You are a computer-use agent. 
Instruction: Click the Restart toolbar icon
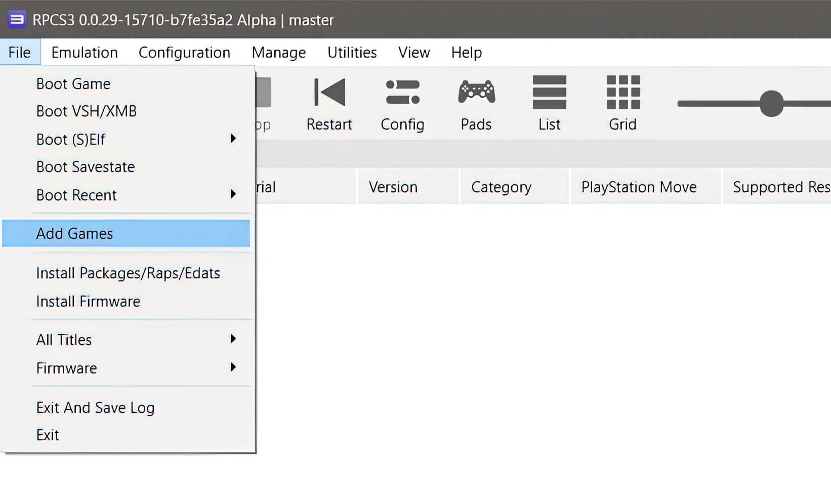tap(329, 101)
